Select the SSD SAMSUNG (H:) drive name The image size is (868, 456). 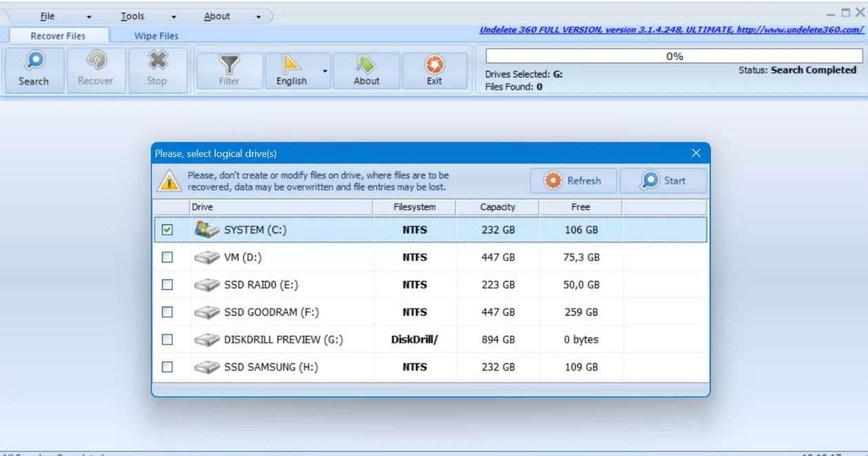click(x=271, y=368)
